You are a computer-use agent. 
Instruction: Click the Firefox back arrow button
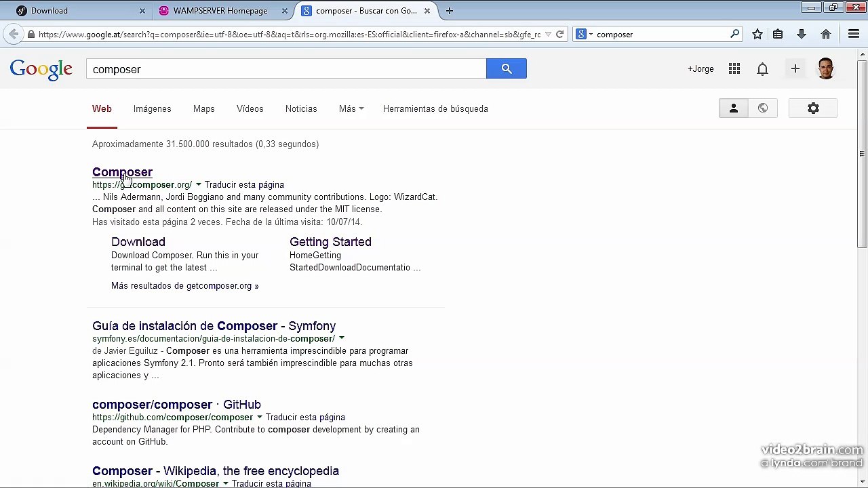[14, 34]
